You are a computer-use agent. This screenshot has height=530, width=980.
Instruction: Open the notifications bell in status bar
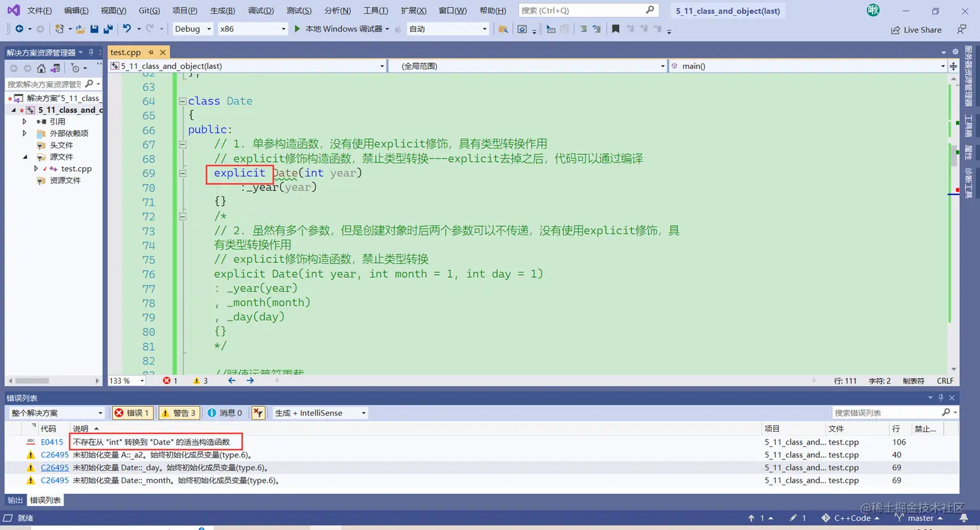(x=964, y=518)
